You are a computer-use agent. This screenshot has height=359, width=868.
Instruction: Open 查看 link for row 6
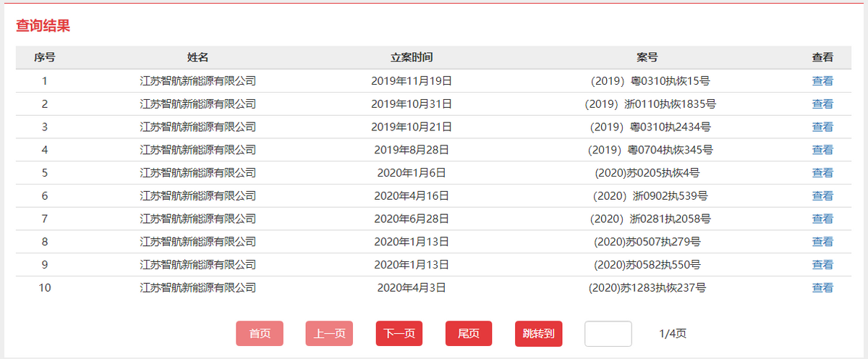(822, 195)
